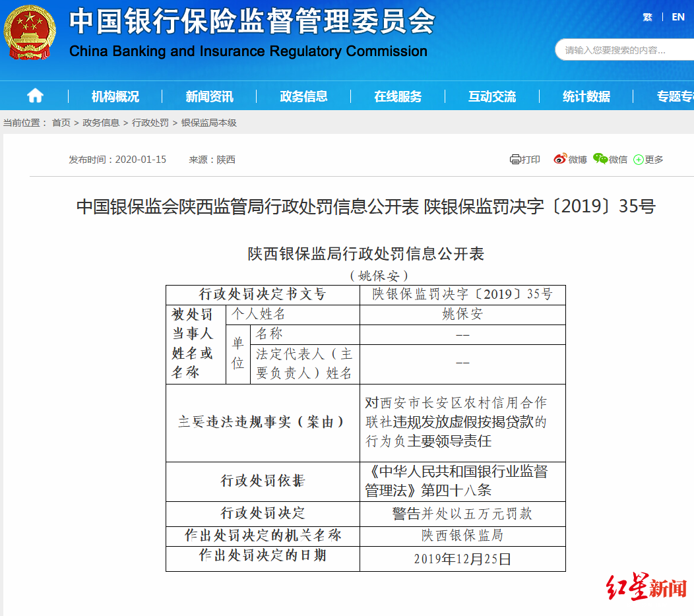Go to 首页 in breadcrumb

tap(61, 123)
